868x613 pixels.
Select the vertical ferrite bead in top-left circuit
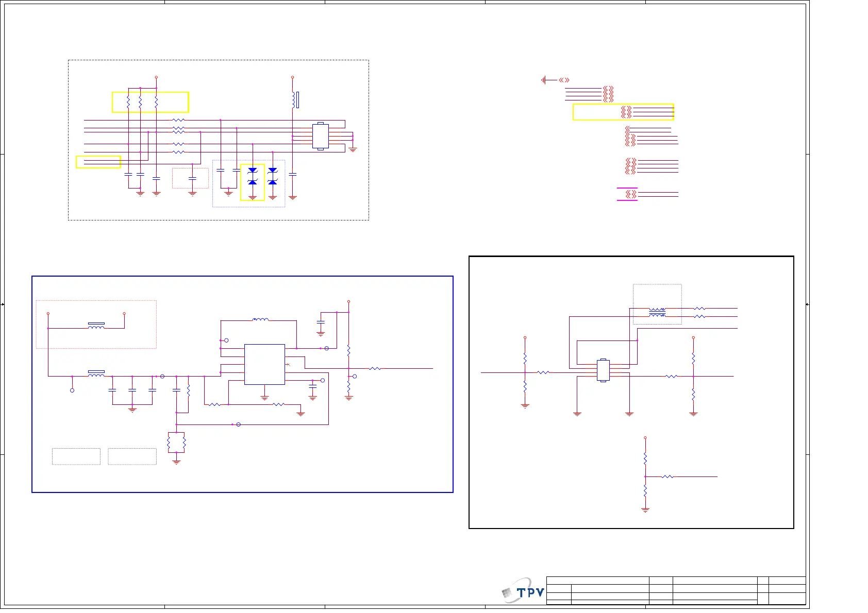pyautogui.click(x=294, y=100)
